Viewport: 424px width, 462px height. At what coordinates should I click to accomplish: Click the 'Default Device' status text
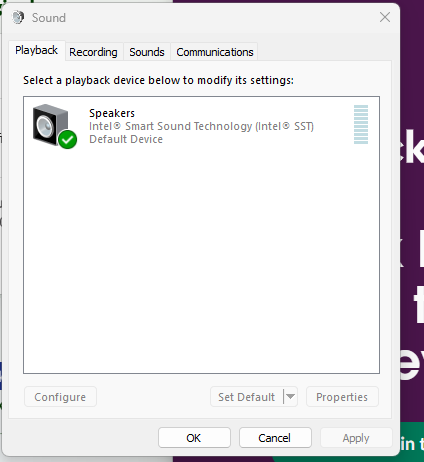(126, 139)
